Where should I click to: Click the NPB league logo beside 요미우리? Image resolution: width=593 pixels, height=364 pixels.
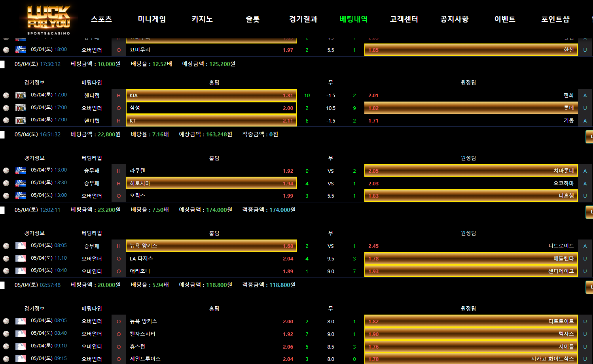click(21, 49)
